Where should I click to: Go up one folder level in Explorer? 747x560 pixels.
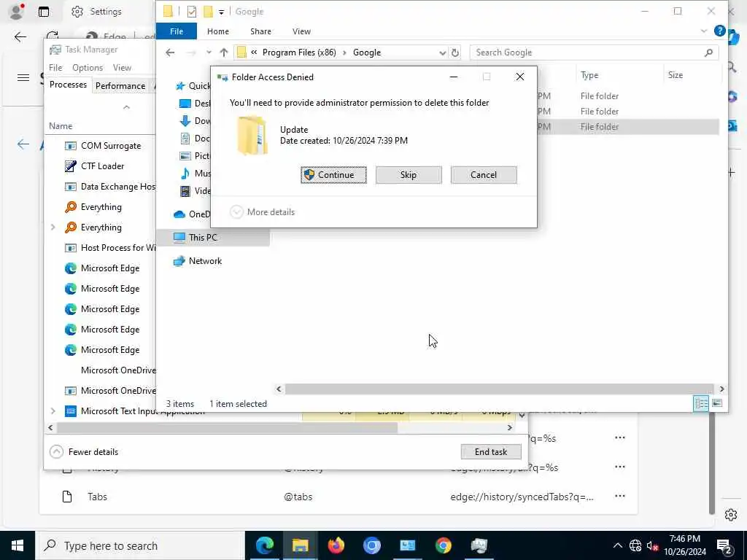[223, 52]
